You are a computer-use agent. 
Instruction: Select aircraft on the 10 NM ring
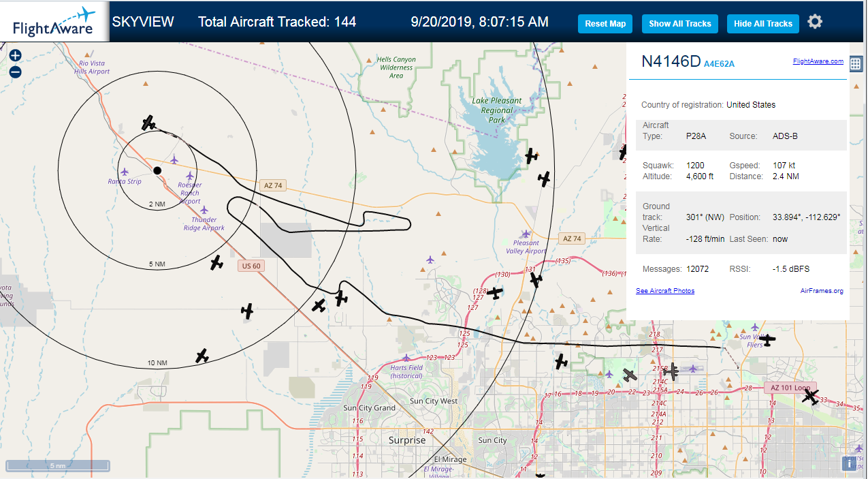point(202,356)
